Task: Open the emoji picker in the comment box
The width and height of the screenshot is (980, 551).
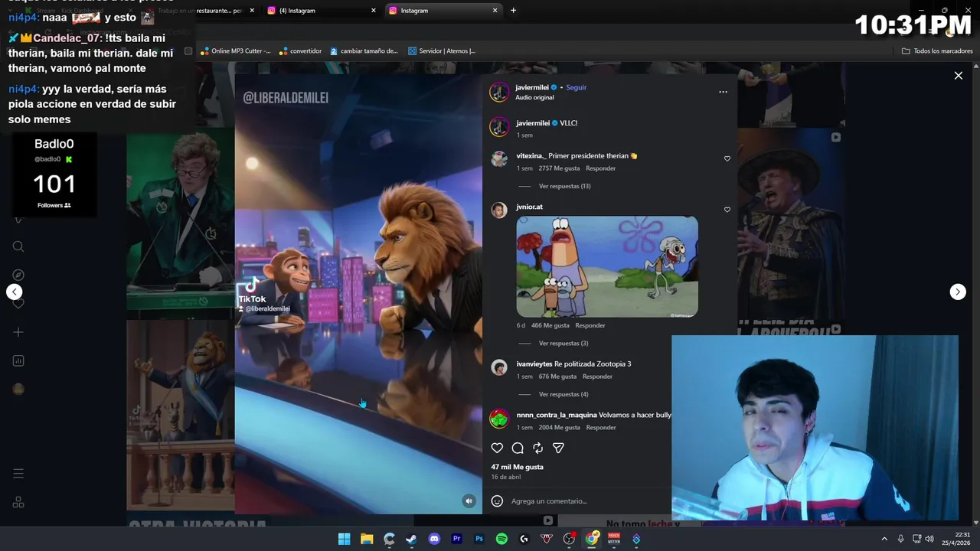Action: (497, 501)
